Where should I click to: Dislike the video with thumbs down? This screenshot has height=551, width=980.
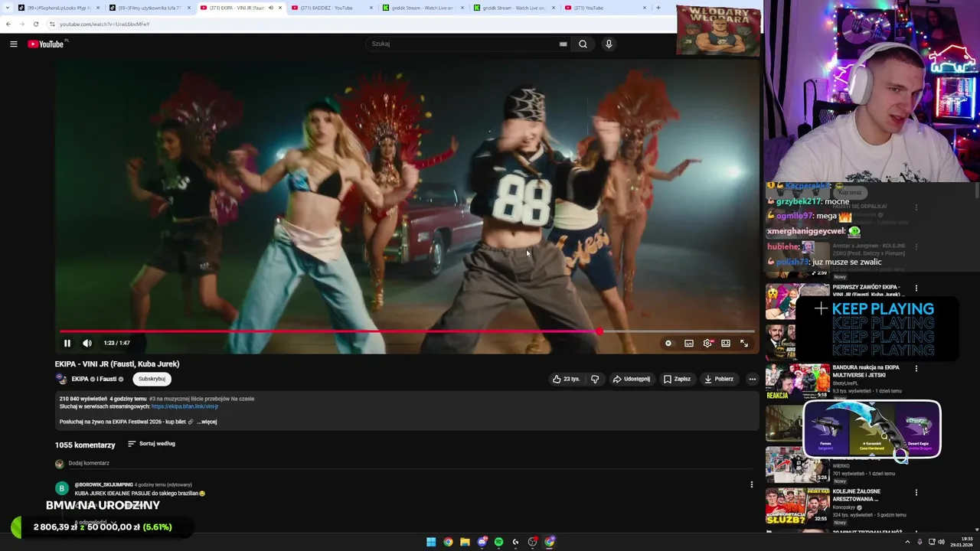[x=595, y=379]
